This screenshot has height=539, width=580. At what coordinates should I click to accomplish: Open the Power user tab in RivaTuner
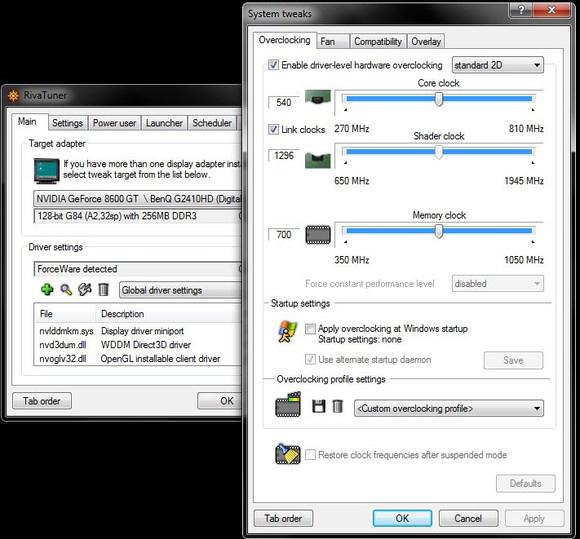[x=114, y=123]
